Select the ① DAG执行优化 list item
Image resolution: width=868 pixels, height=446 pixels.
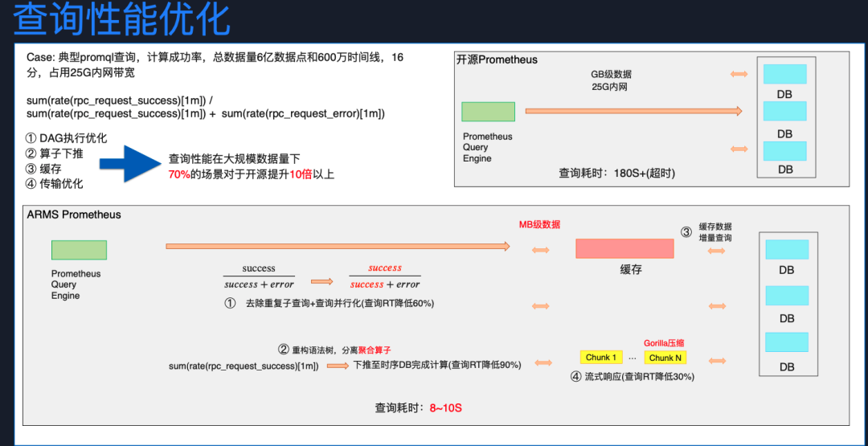click(x=66, y=138)
